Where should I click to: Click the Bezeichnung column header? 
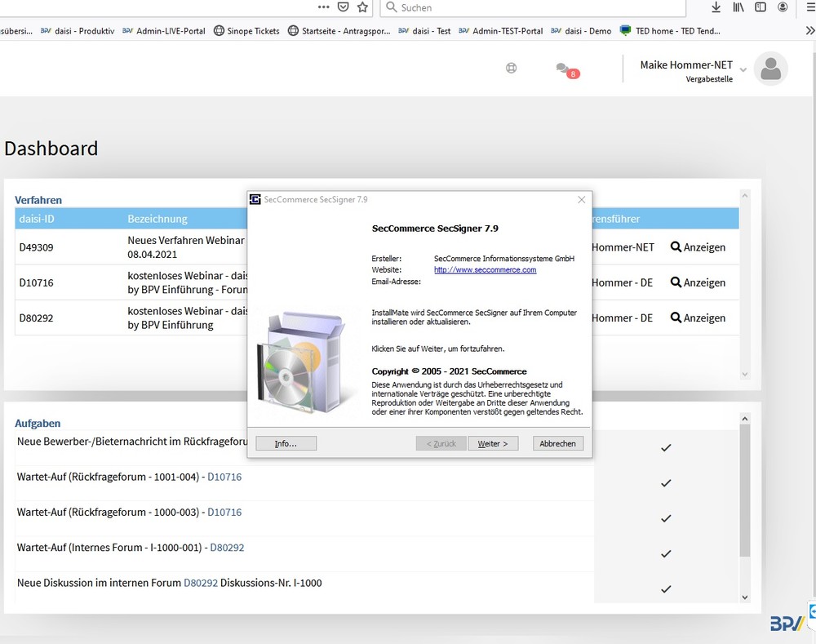(x=157, y=219)
